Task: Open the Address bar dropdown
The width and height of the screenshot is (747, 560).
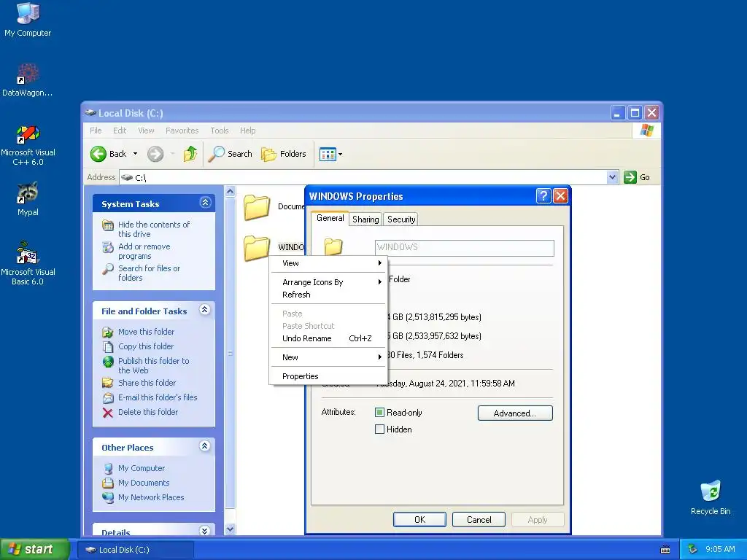Action: [x=612, y=177]
